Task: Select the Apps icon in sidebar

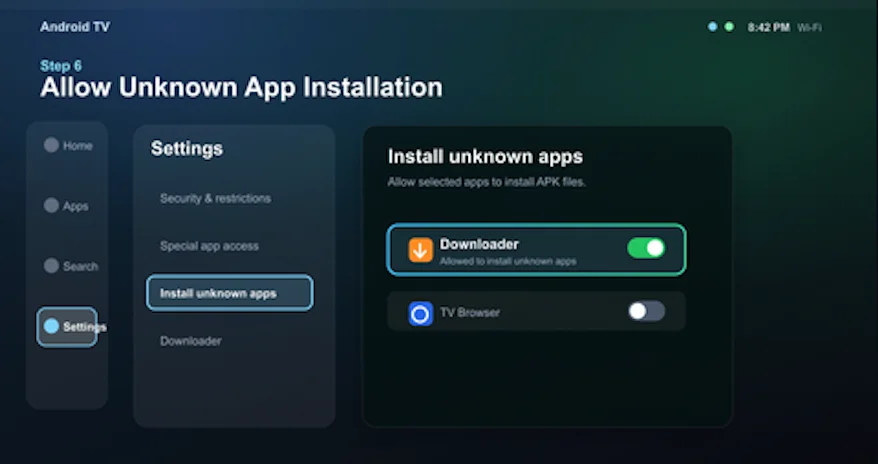Action: 52,205
